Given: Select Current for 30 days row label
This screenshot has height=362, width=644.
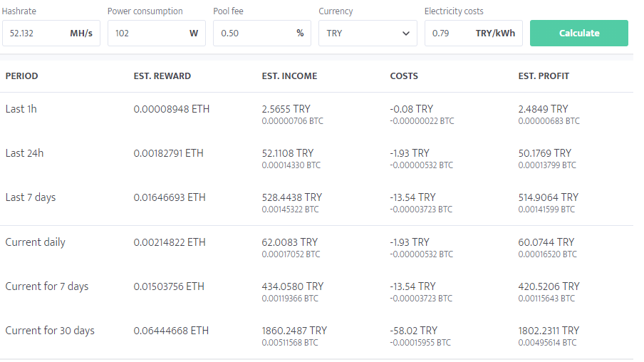Looking at the screenshot, I should click(50, 331).
